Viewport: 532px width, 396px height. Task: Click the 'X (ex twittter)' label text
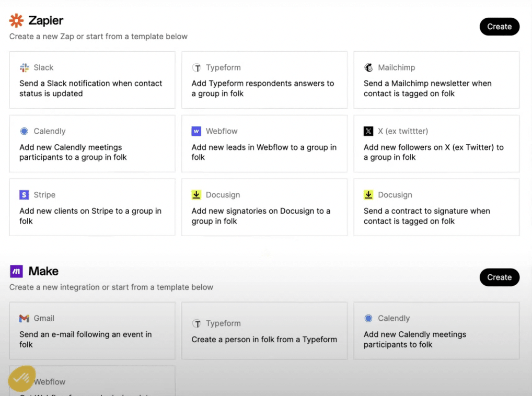(403, 131)
